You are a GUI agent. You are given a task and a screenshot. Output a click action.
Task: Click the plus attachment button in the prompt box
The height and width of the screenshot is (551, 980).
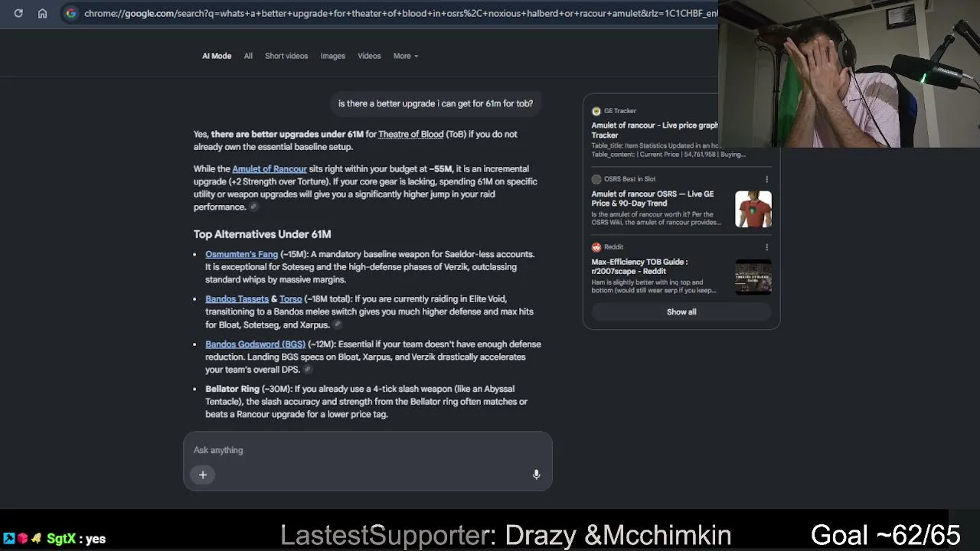point(203,475)
